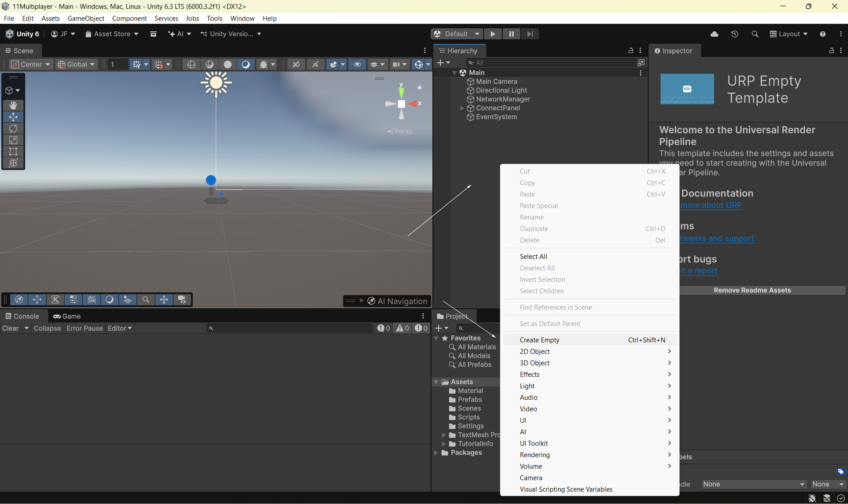Select the Rotate tool
The width and height of the screenshot is (848, 504).
click(x=13, y=129)
